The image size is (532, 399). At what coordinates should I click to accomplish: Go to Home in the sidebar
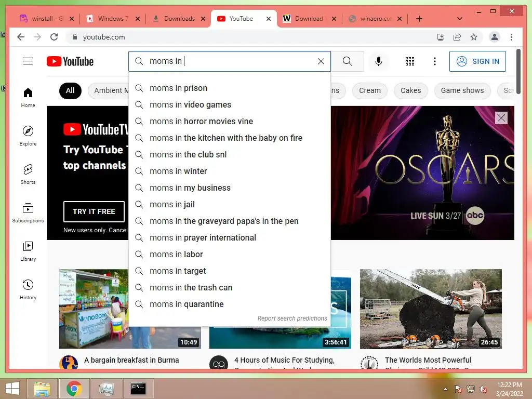[x=28, y=98]
